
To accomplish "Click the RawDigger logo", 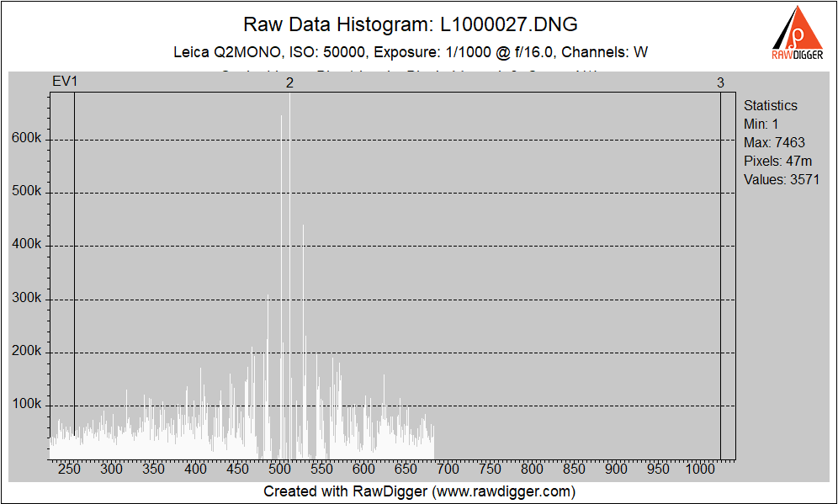I will [x=798, y=33].
